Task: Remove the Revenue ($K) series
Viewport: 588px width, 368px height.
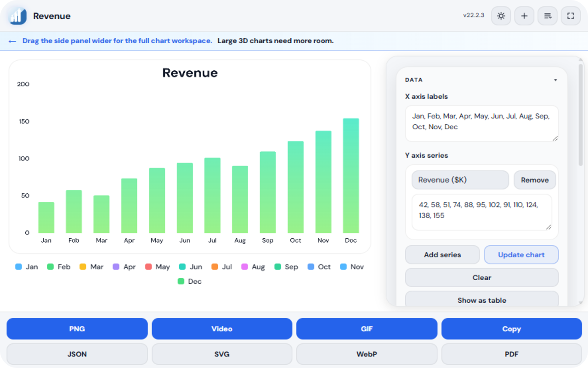Action: 535,180
